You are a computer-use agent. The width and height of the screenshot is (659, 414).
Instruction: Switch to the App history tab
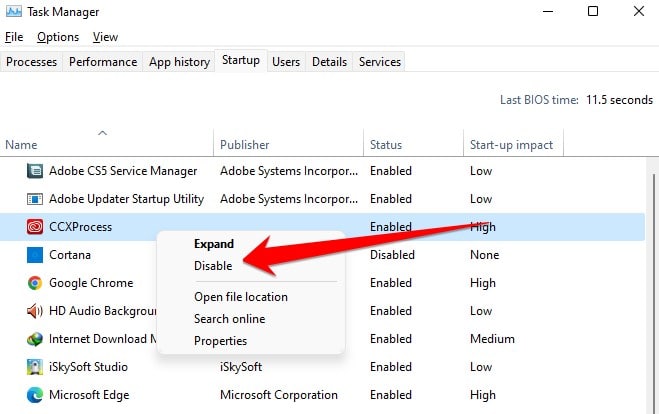click(x=179, y=62)
